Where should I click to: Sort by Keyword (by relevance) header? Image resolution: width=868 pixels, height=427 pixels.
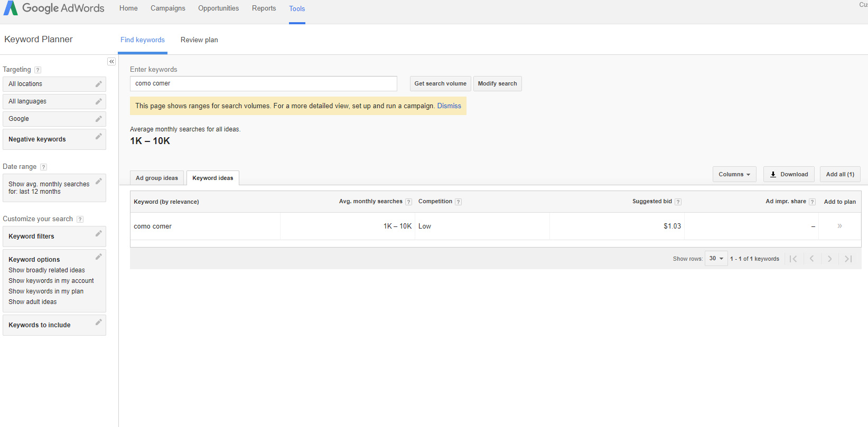(166, 202)
